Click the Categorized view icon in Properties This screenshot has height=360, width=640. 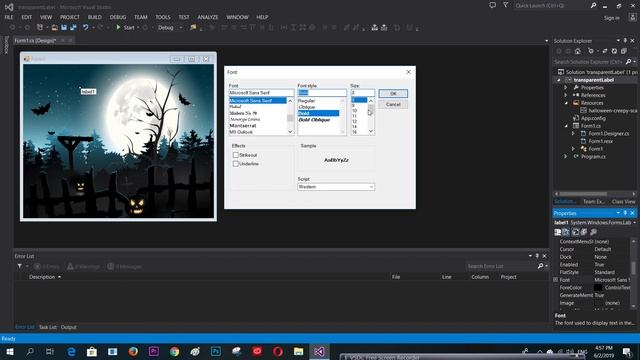coord(558,232)
